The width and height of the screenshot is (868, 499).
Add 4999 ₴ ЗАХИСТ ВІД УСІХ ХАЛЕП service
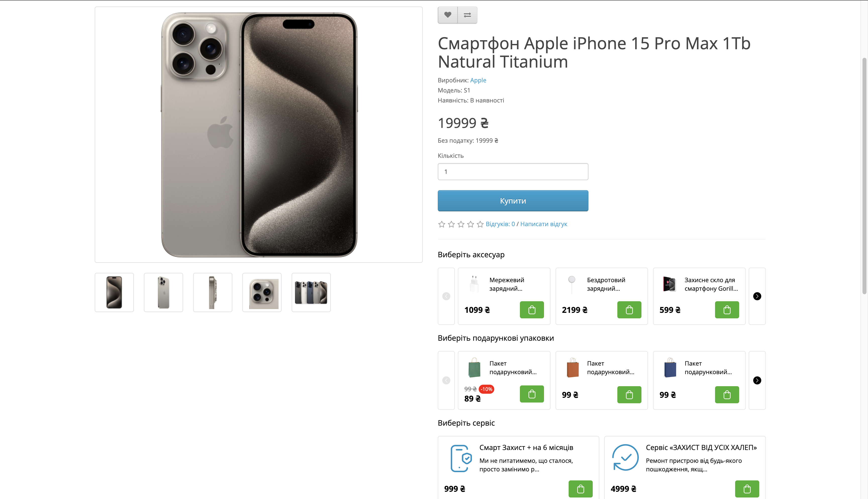[747, 489]
